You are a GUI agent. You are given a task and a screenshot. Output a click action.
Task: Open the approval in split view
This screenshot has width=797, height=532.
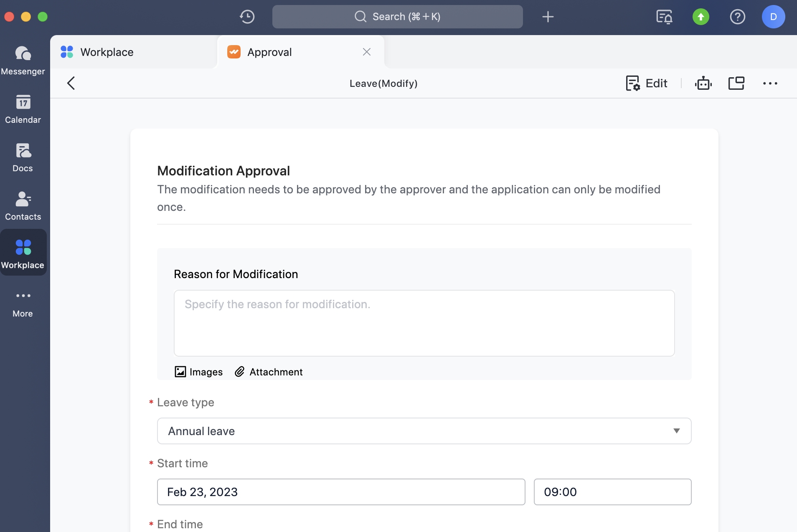coord(737,83)
